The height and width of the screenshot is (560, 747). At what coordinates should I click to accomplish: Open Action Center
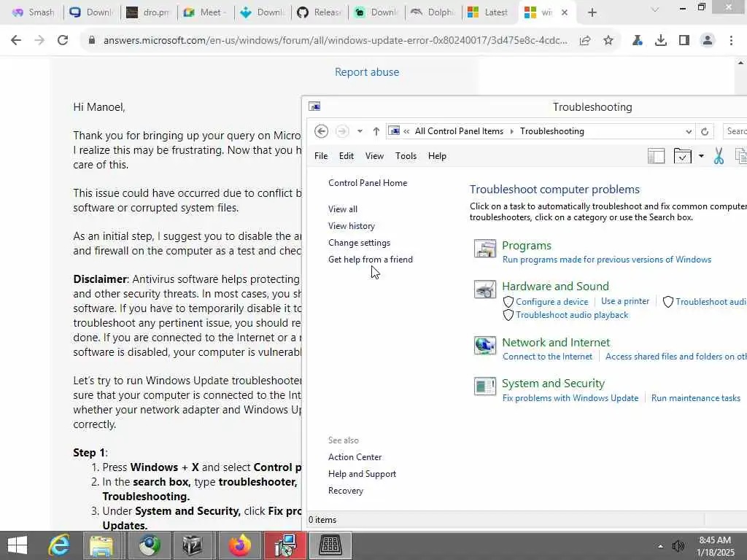355,456
